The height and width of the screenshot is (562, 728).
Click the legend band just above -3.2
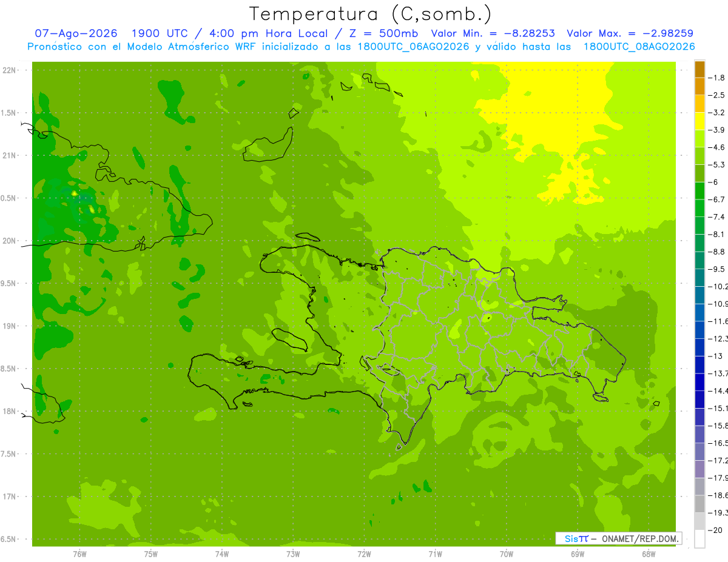(x=699, y=104)
